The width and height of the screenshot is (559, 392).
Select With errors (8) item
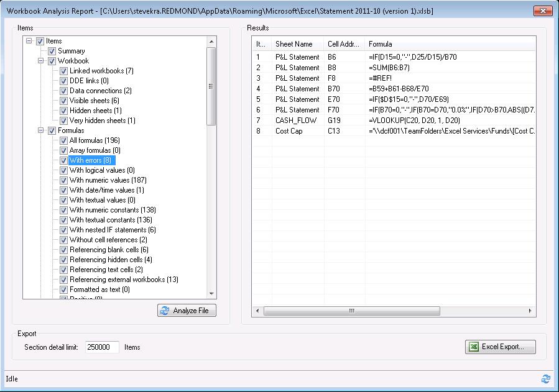point(91,160)
